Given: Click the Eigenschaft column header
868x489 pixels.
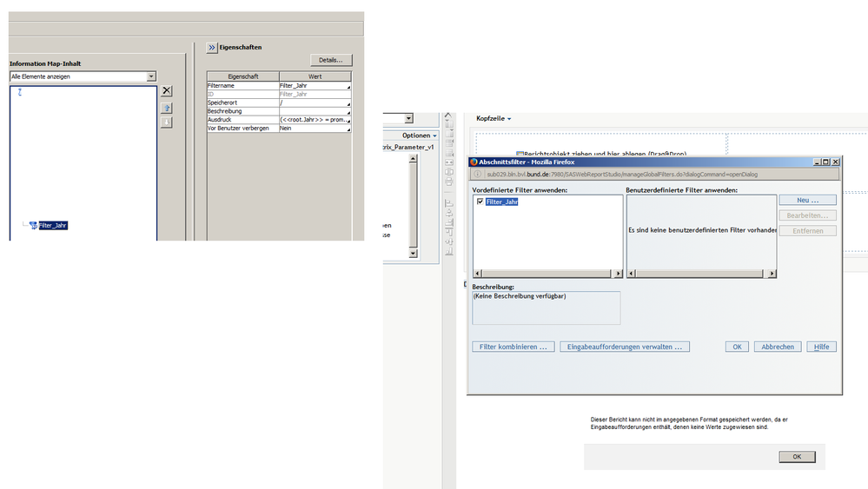Looking at the screenshot, I should [243, 76].
